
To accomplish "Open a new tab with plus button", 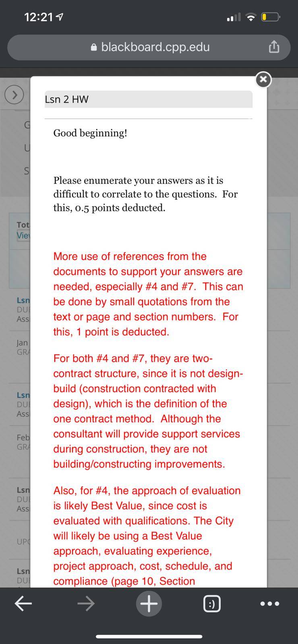I will click(149, 603).
